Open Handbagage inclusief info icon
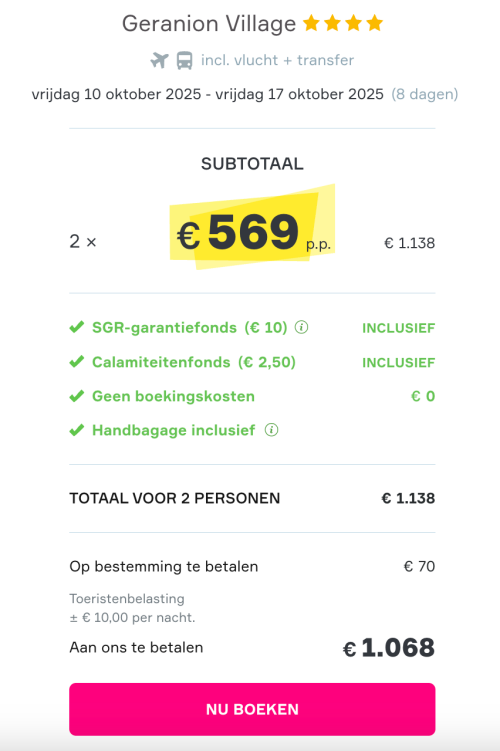 (272, 430)
